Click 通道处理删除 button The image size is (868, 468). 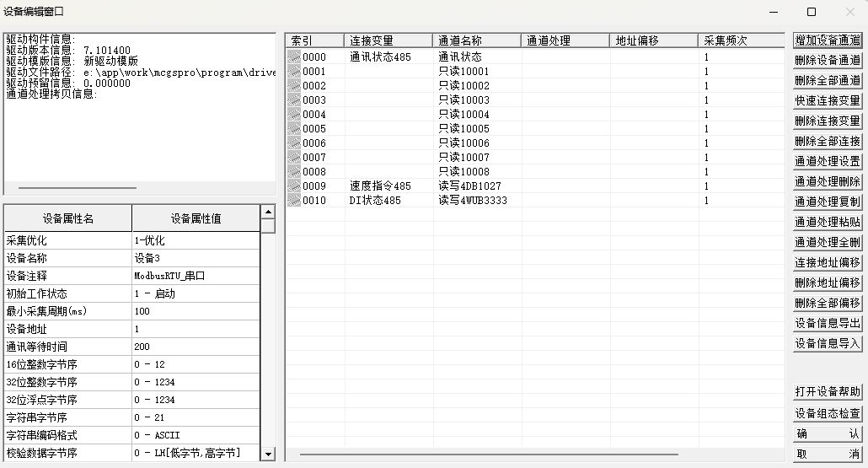828,181
